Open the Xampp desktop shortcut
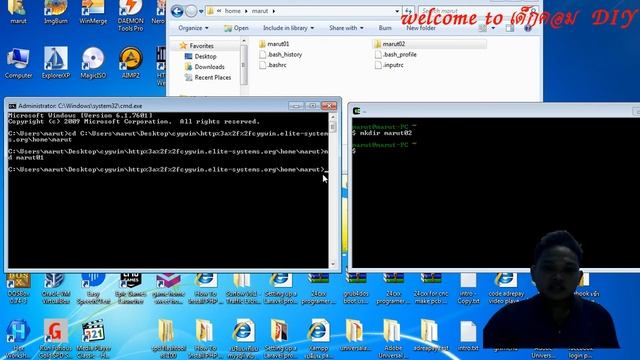 (318, 339)
